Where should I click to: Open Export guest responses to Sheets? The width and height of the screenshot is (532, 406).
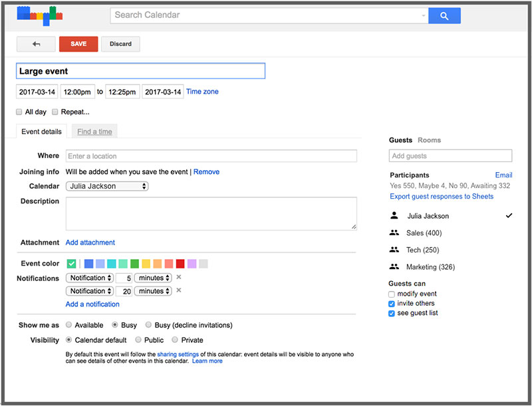tap(442, 196)
